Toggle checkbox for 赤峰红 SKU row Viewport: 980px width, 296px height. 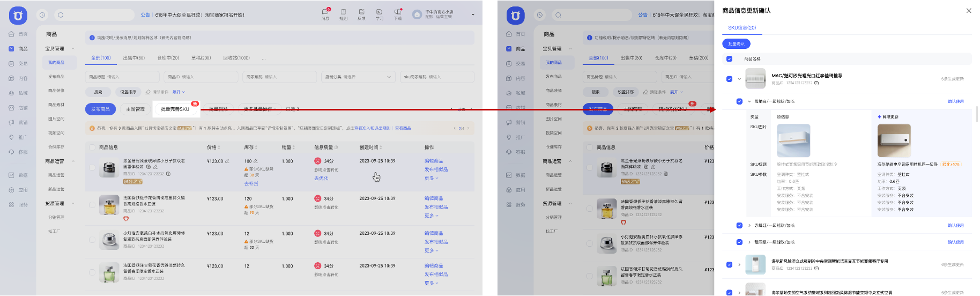(739, 226)
